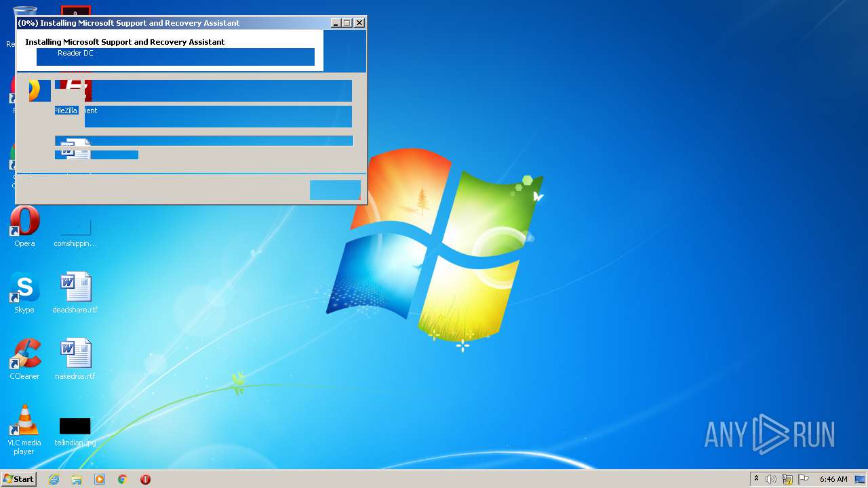Open Opera from the taskbar

145,479
